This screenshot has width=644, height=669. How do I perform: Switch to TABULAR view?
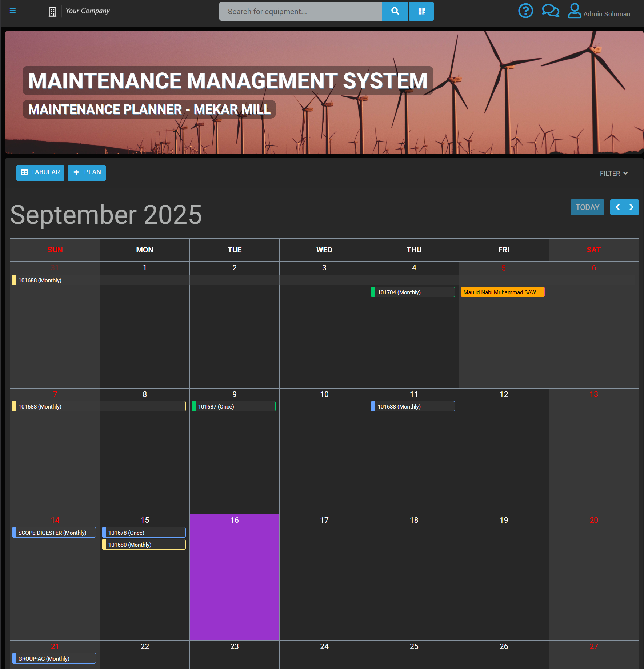[40, 172]
